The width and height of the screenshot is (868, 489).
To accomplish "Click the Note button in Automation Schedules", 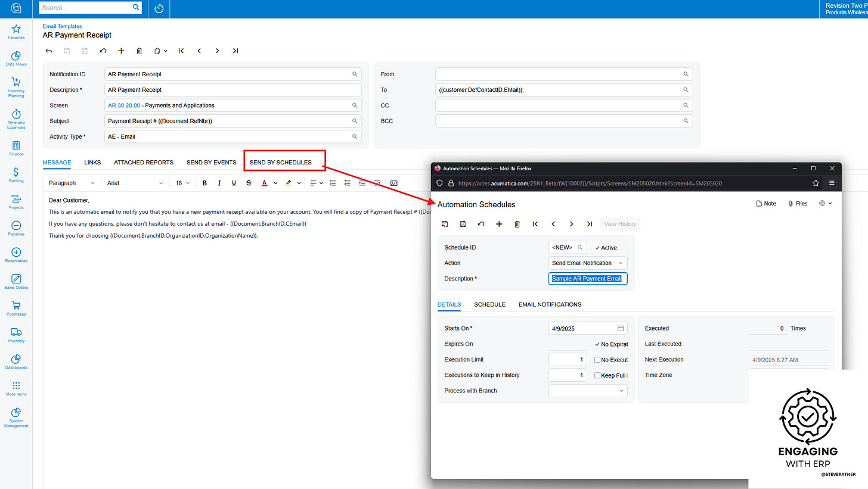I will pyautogui.click(x=766, y=203).
